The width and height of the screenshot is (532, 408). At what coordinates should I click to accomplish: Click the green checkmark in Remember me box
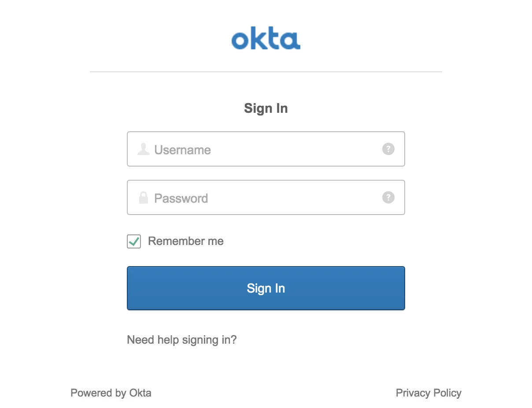tap(133, 241)
